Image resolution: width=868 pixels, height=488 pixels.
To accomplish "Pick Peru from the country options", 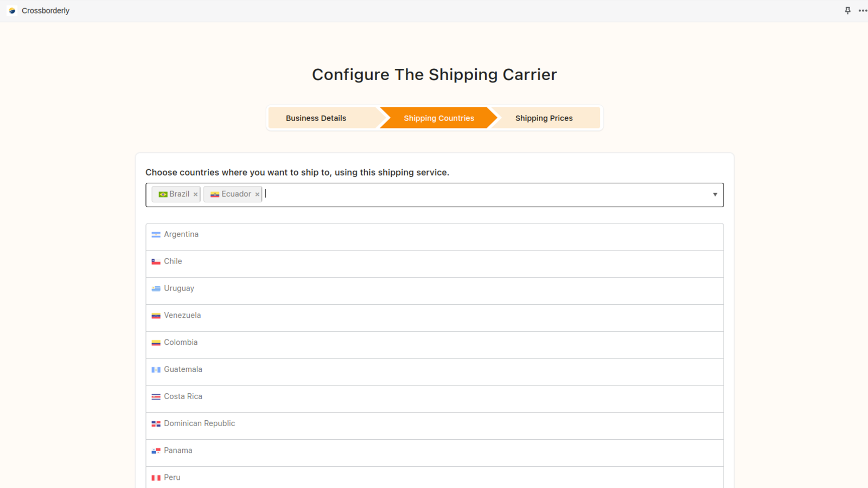I will coord(435,477).
